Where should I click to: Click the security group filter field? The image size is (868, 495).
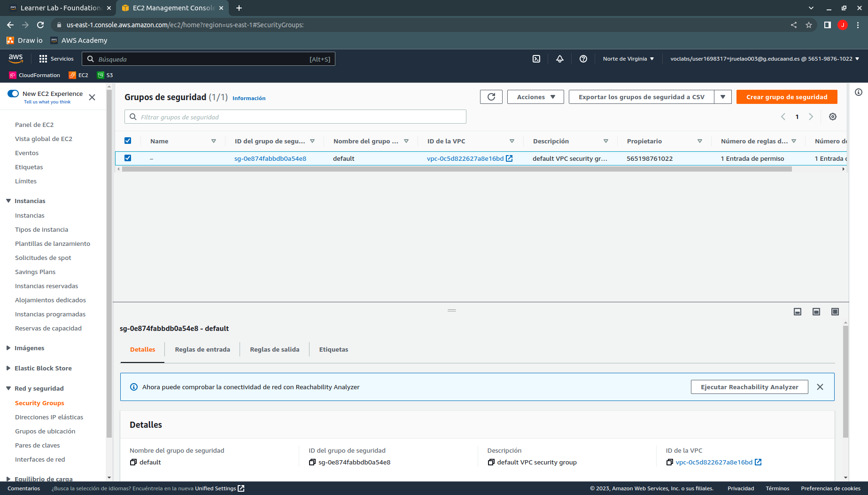[x=295, y=117]
